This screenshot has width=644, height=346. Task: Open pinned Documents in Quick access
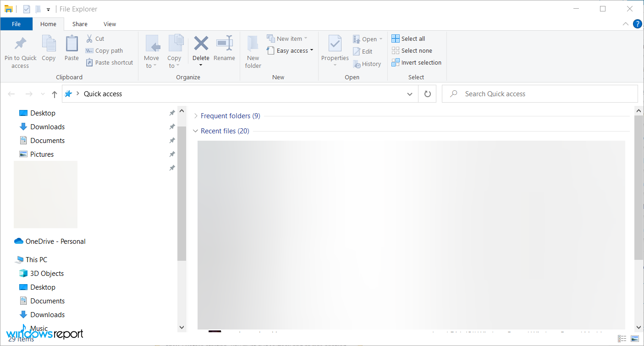(47, 141)
